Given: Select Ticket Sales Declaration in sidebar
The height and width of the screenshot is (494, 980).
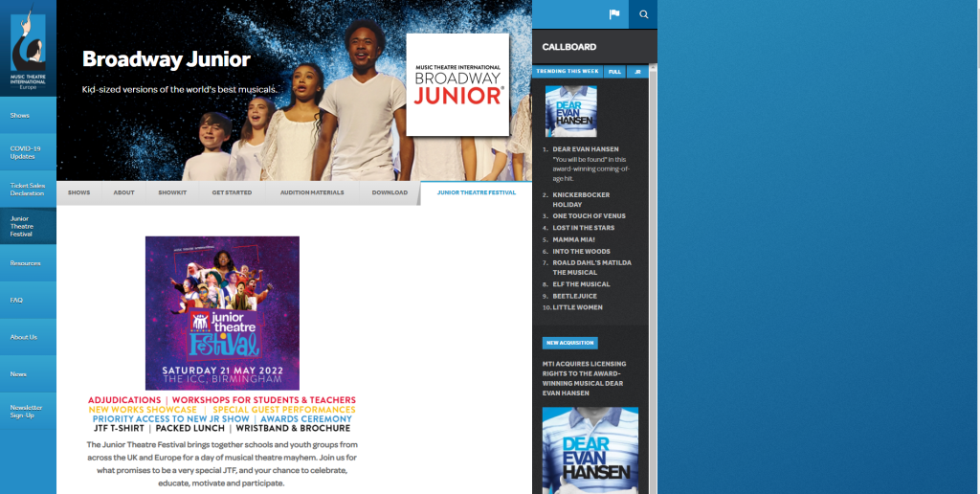Looking at the screenshot, I should tap(28, 189).
